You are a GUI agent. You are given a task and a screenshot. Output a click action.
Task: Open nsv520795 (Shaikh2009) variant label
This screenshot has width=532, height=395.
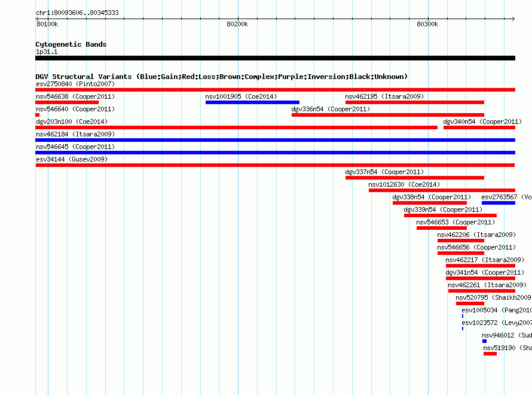494,297
